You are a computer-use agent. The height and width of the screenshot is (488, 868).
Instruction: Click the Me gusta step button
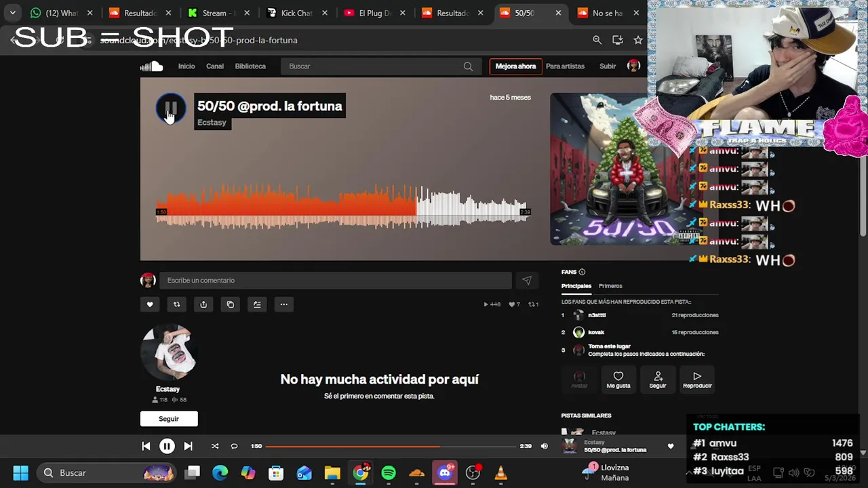click(618, 380)
